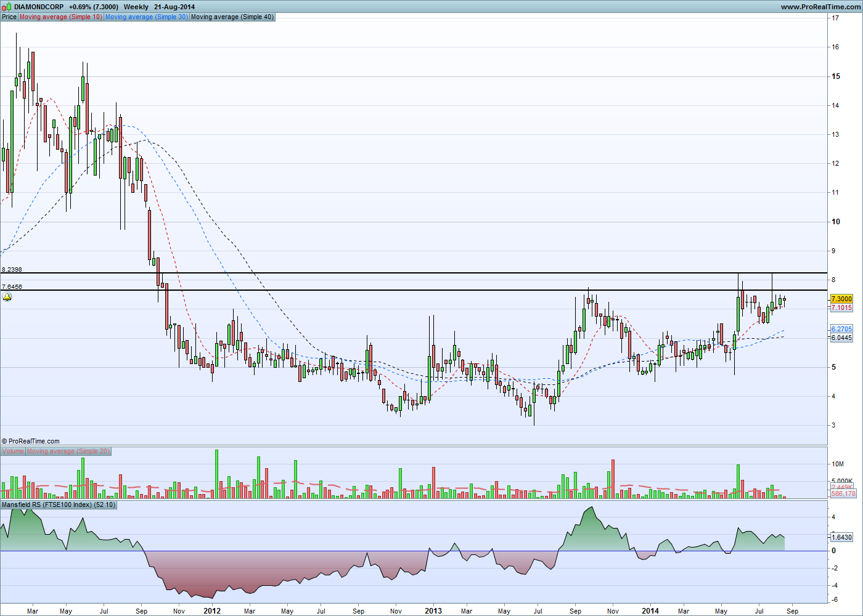The width and height of the screenshot is (863, 616).
Task: Select the 8.2398 horizontal resistance line label
Action: pos(12,270)
